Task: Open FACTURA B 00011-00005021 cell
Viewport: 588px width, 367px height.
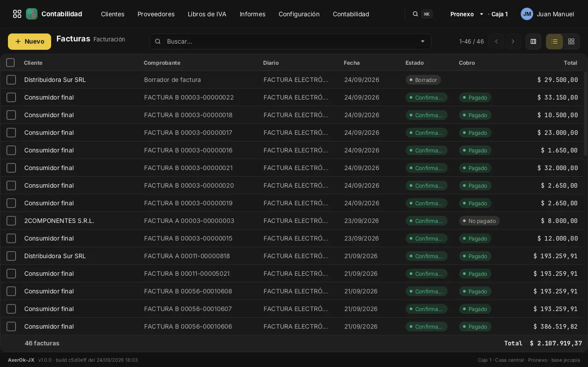Action: pos(187,274)
